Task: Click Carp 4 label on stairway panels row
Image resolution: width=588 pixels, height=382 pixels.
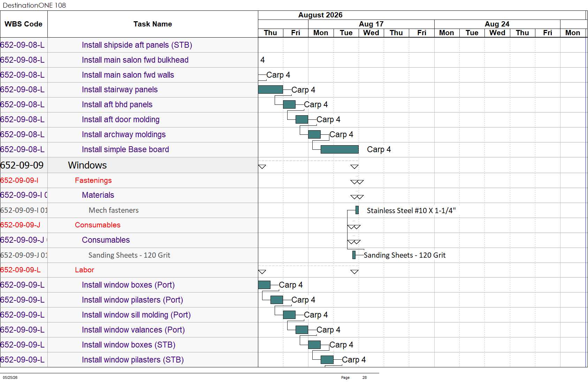Action: (303, 90)
